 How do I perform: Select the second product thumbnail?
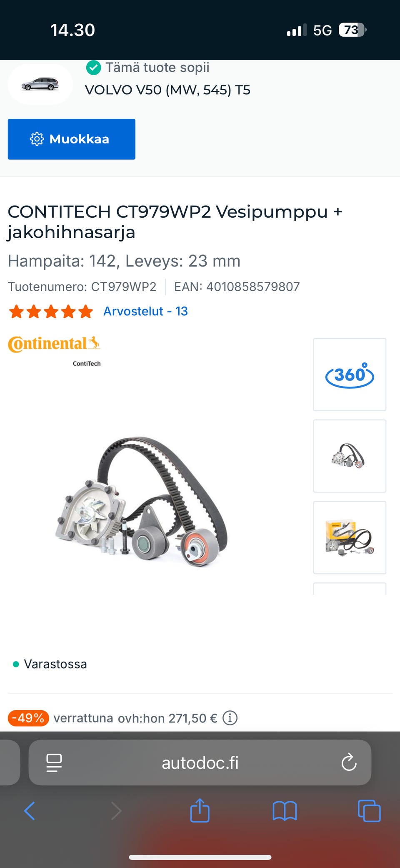click(x=350, y=456)
